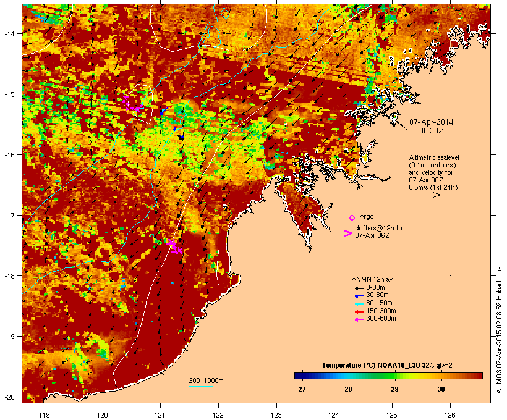Click the 'Argo' legend label
This screenshot has height=420, width=507.
click(x=367, y=216)
